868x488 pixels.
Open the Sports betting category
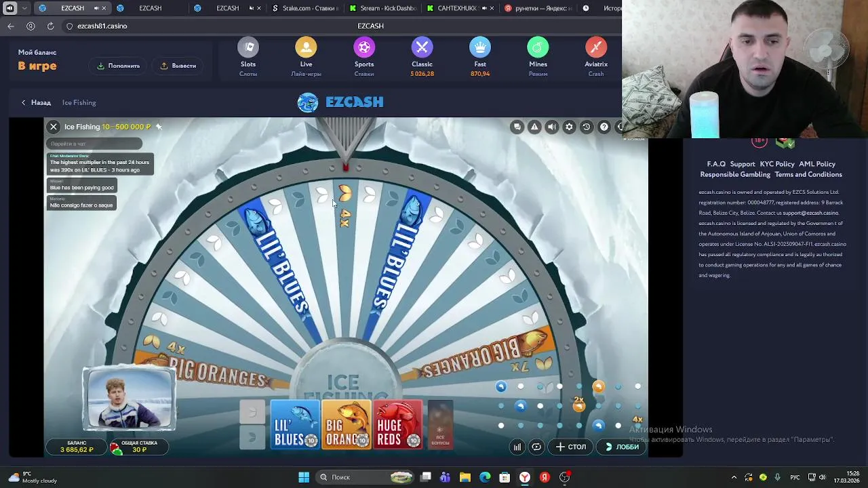[x=364, y=47]
